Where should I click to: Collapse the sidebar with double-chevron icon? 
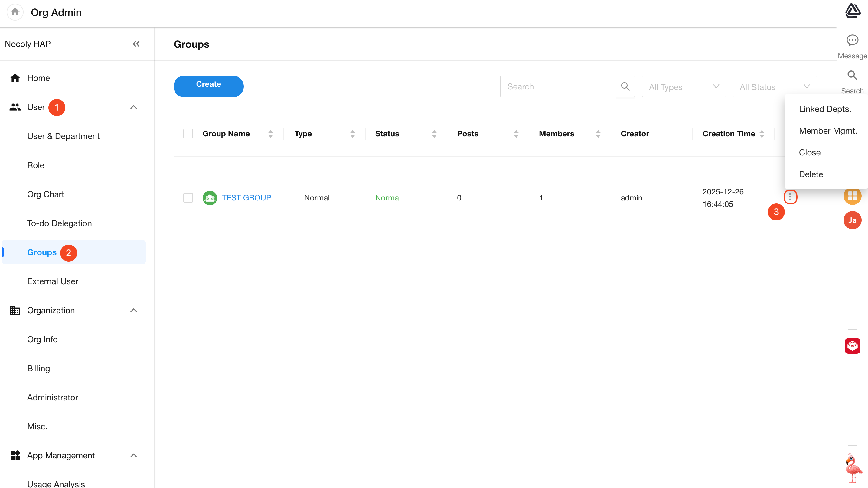pos(136,44)
